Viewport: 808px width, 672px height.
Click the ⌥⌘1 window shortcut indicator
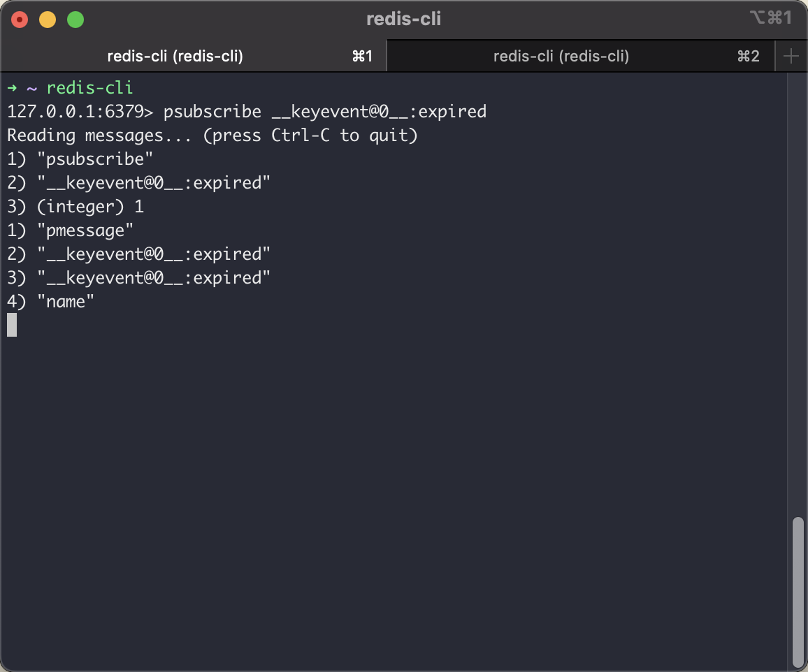(770, 18)
